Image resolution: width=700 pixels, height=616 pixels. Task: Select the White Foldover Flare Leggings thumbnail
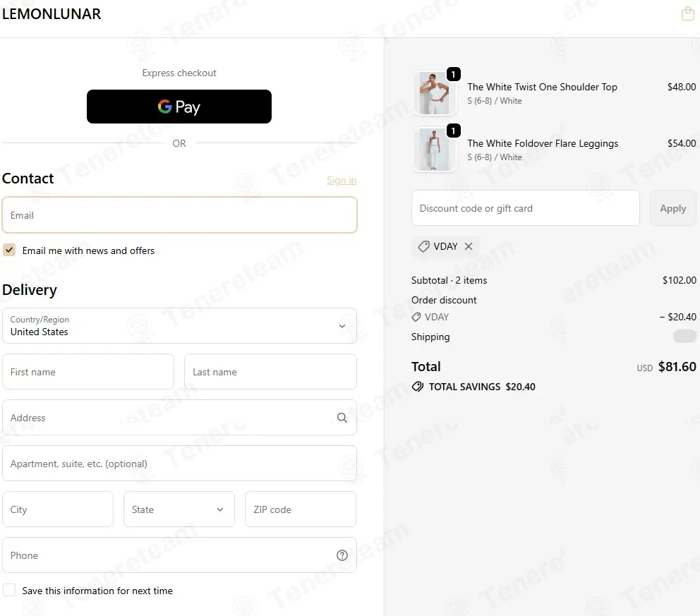point(435,150)
